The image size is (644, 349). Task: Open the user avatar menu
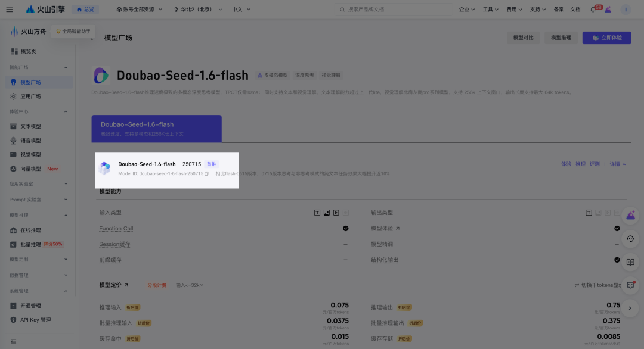click(626, 10)
